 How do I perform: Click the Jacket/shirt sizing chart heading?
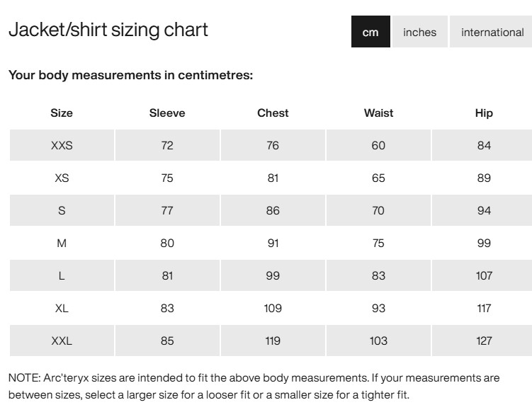pos(108,30)
